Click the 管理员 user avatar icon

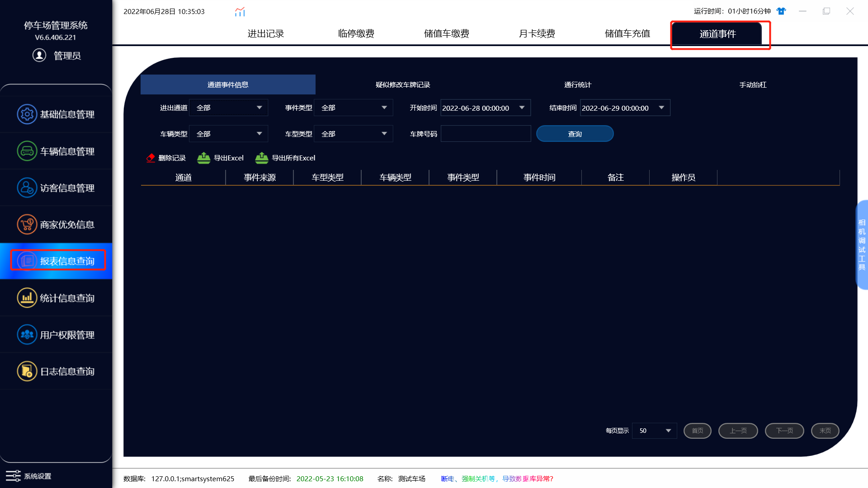[39, 55]
